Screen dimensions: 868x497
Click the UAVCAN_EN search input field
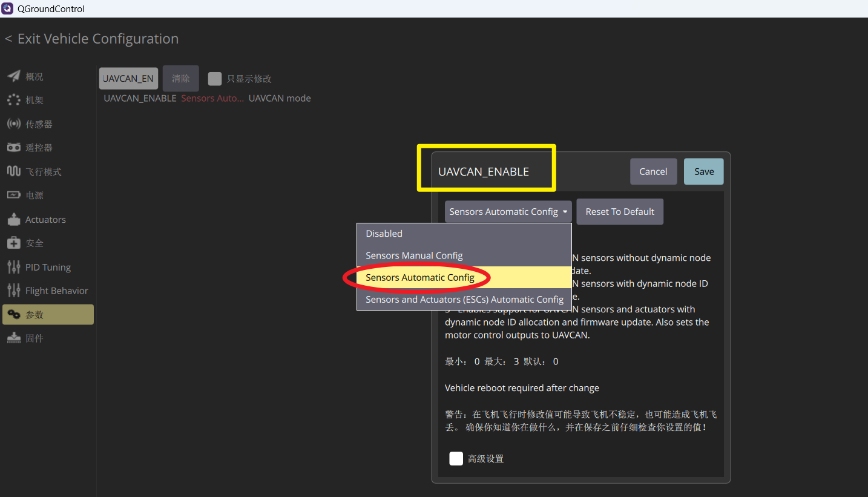tap(128, 79)
